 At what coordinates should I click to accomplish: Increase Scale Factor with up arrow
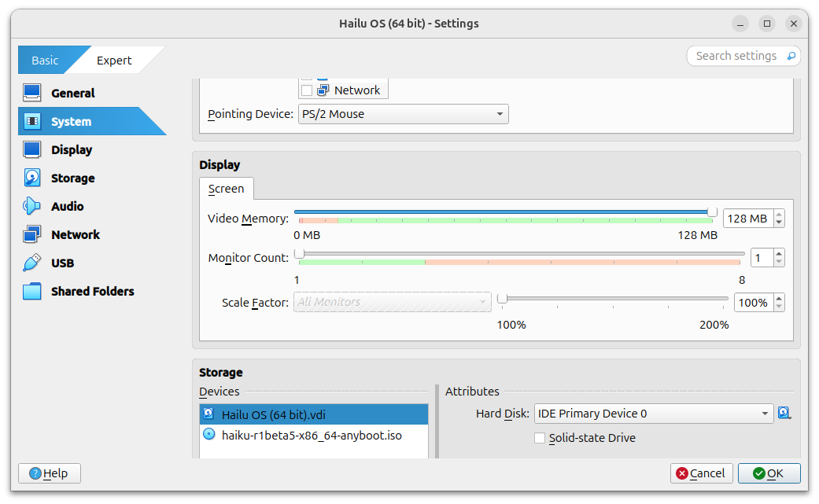(779, 299)
